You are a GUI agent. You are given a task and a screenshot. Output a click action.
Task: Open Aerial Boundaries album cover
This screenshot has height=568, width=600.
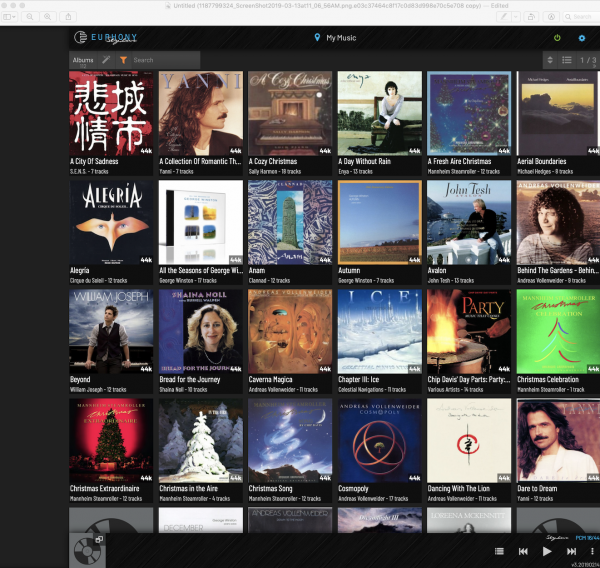click(x=558, y=113)
